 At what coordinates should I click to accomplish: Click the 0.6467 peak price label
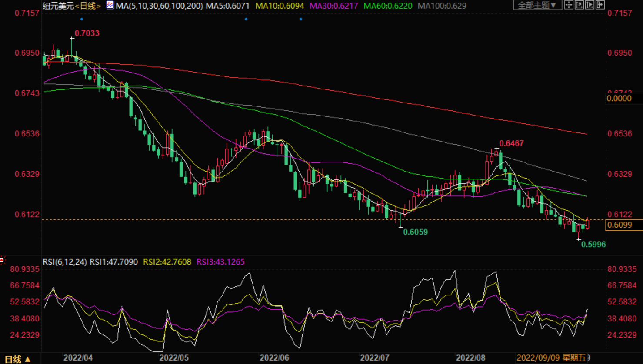[511, 143]
